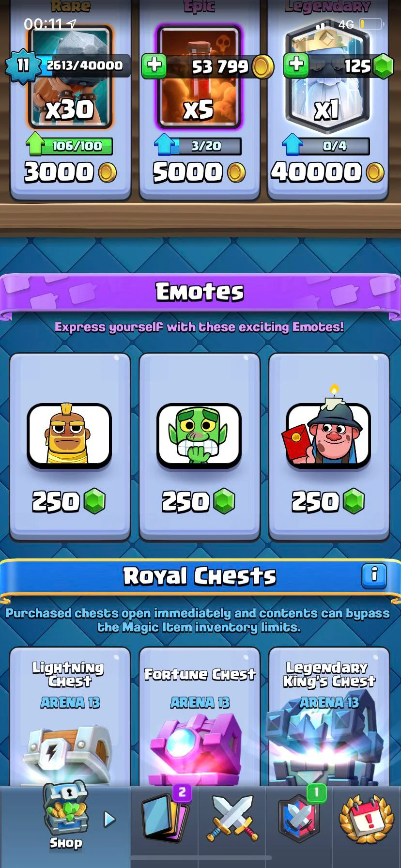Open the Legendary King's Chest offer
This screenshot has height=868, width=401.
(329, 717)
